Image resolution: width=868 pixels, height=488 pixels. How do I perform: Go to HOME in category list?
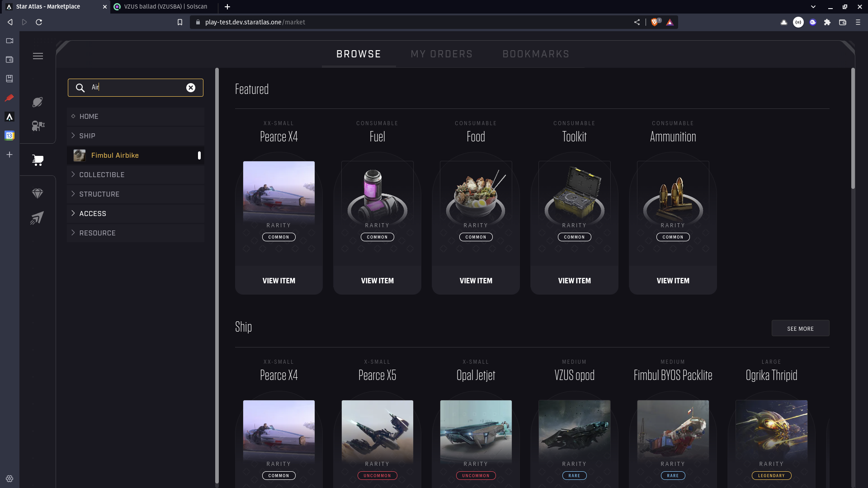click(x=136, y=117)
